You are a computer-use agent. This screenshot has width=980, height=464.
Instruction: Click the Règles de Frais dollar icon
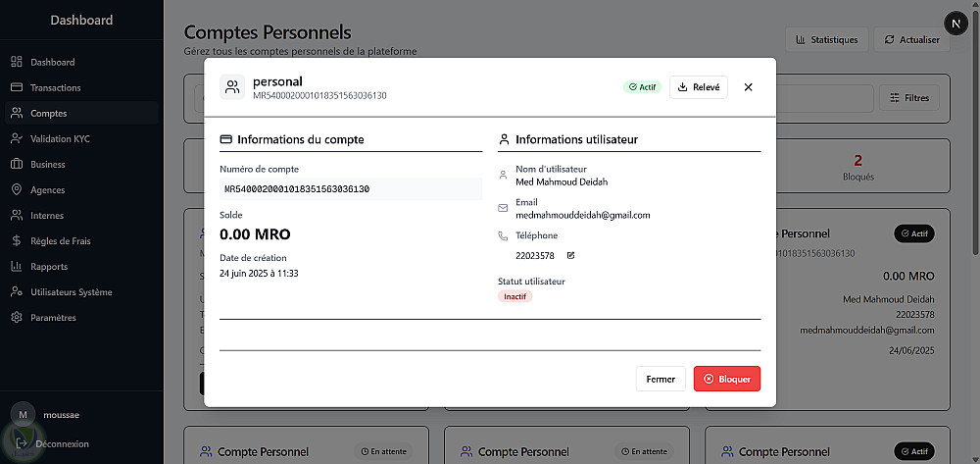pos(17,240)
